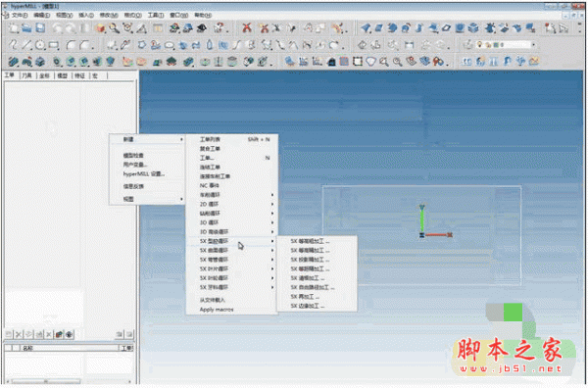Select the circle drawing tool
This screenshot has width=588, height=388.
coord(40,45)
